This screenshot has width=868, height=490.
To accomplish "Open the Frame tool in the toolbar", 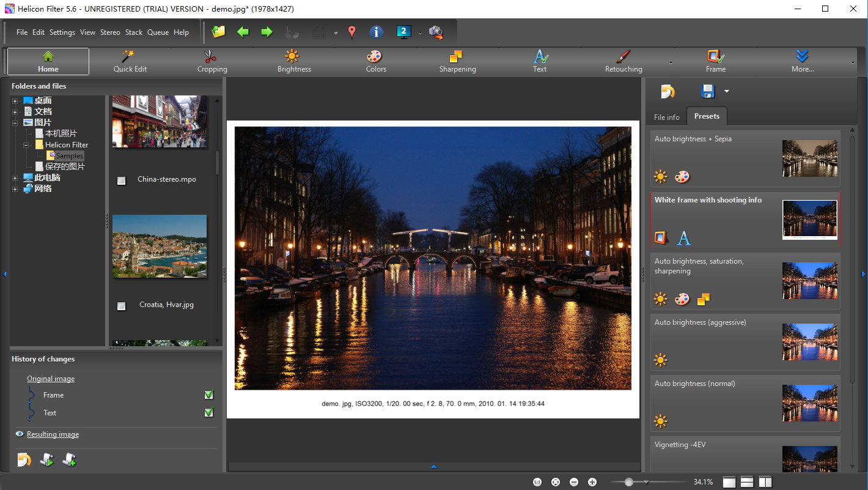I will (x=715, y=61).
